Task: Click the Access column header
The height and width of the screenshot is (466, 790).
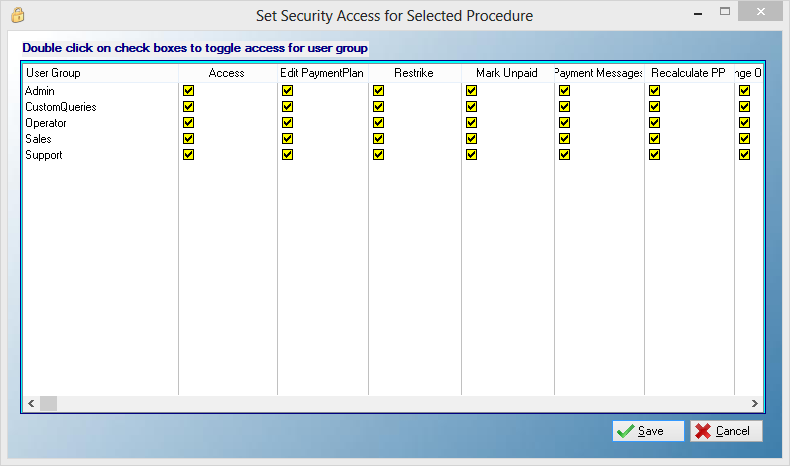Action: click(227, 73)
